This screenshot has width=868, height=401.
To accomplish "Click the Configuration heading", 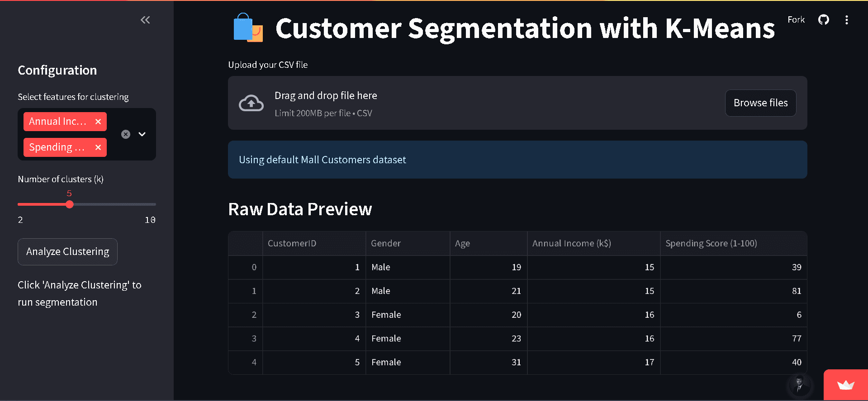I will click(x=57, y=71).
